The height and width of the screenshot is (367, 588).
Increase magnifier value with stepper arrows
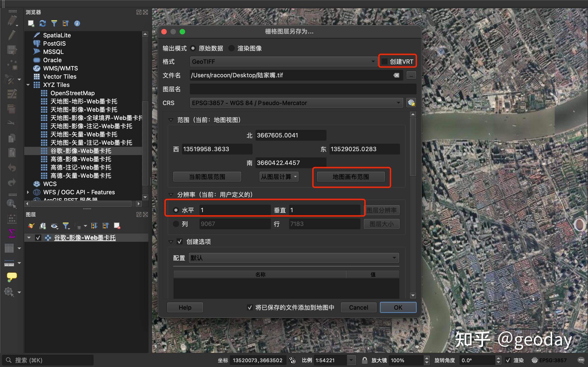tap(427, 358)
